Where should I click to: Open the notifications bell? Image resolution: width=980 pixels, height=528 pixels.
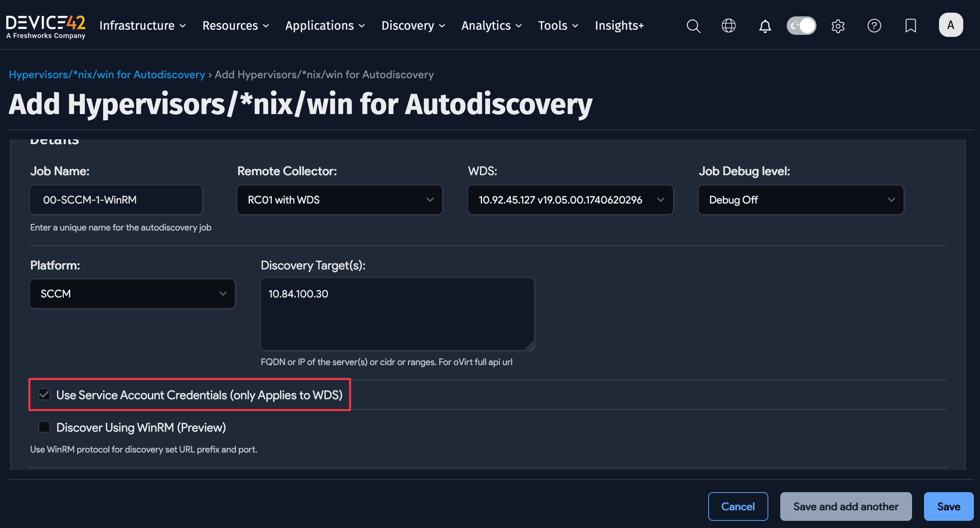[765, 26]
